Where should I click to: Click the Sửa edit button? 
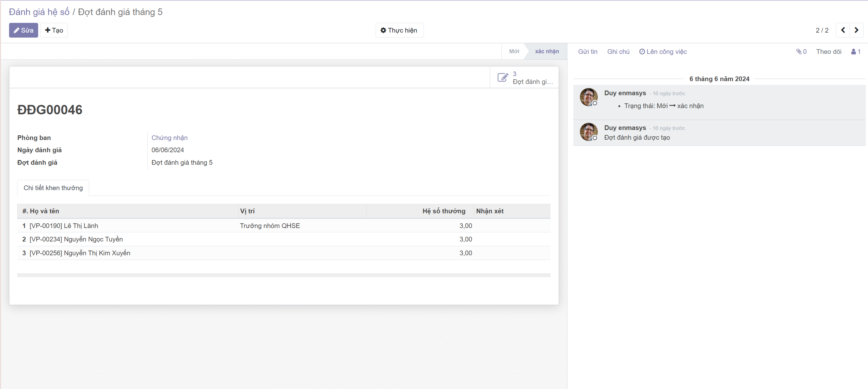coord(23,30)
